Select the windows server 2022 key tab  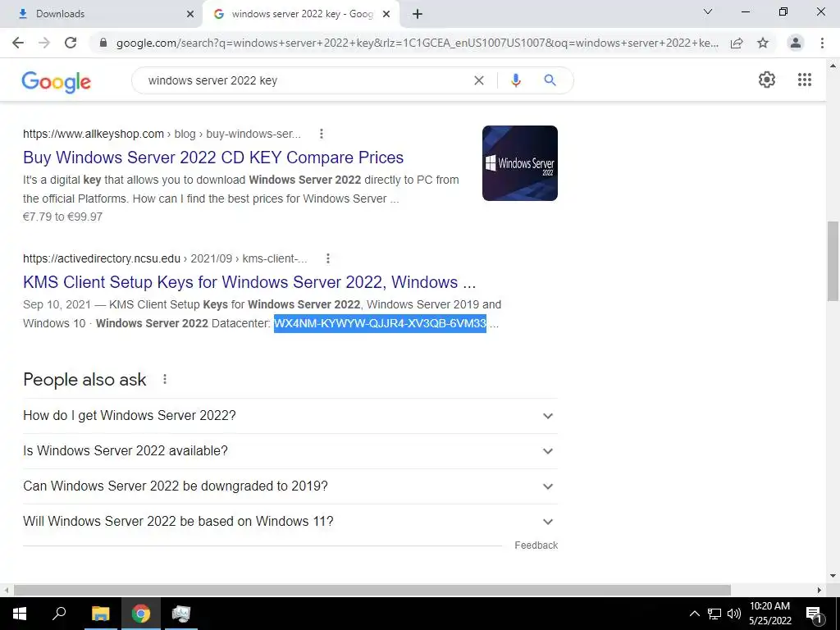click(x=301, y=14)
